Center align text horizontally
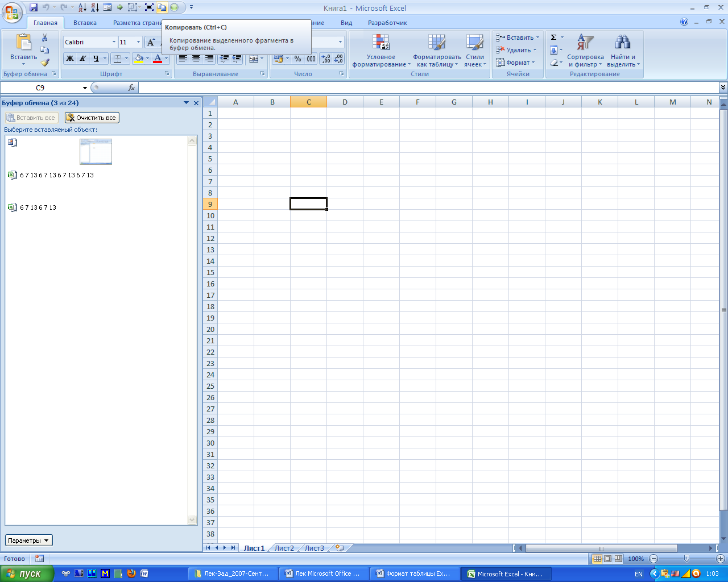728x582 pixels. [196, 59]
